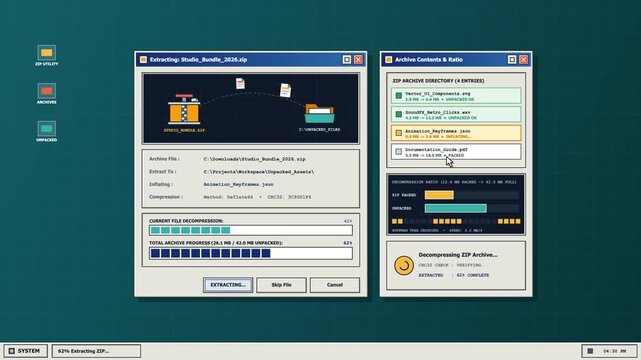
Task: Click the total archive progress bar
Action: 251,253
